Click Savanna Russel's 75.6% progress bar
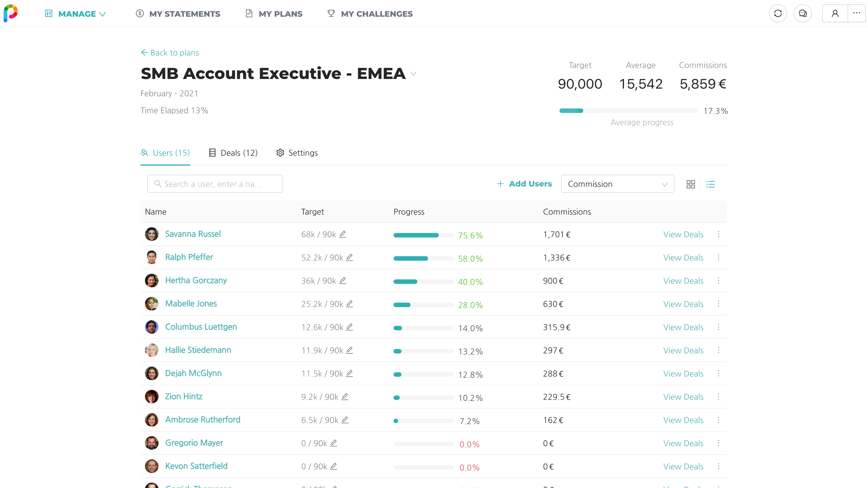The height and width of the screenshot is (488, 868). 423,236
